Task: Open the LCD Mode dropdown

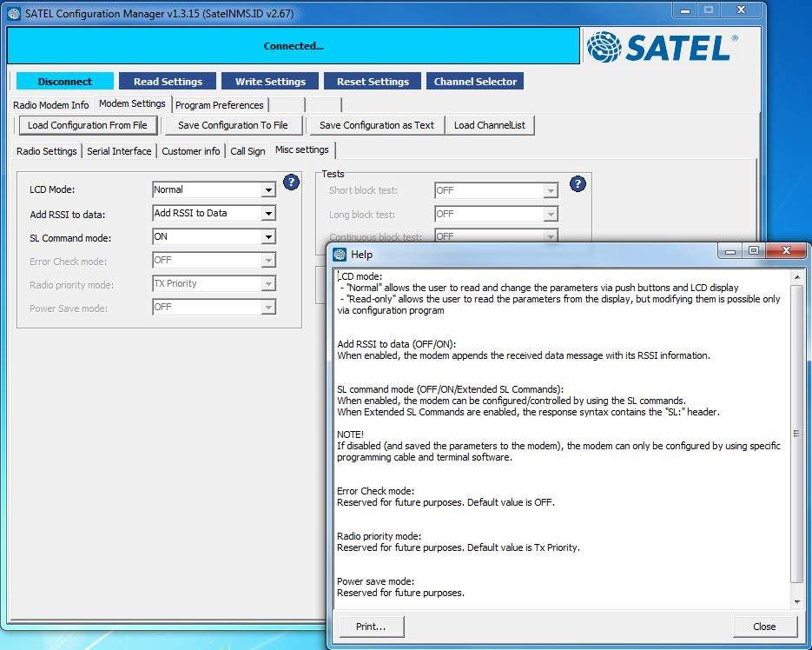Action: click(268, 189)
